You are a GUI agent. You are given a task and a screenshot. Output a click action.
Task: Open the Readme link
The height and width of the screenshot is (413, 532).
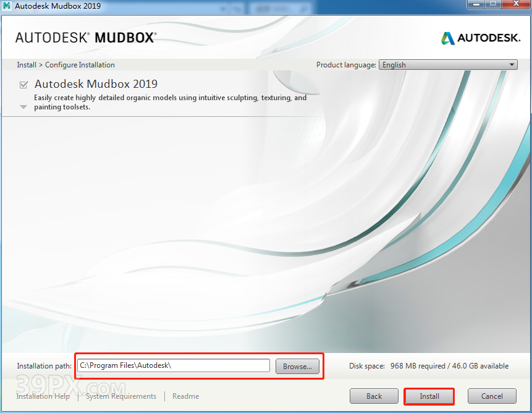click(x=185, y=396)
